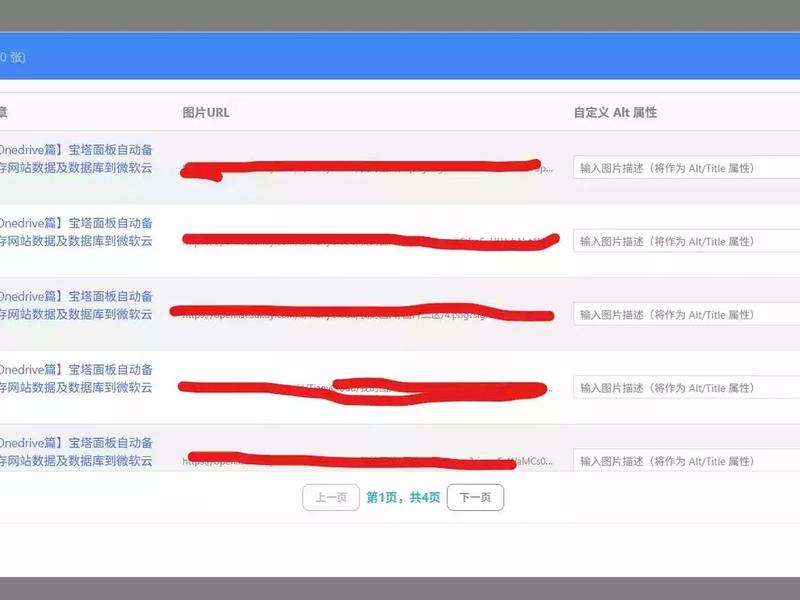Open the 宝塔面板自动备 article link in first row
Viewport: 800px width, 600px height.
click(x=76, y=159)
